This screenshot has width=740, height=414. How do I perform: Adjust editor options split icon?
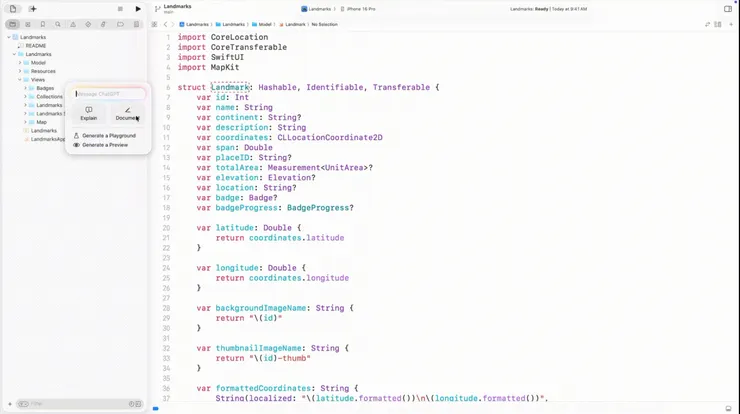718,24
